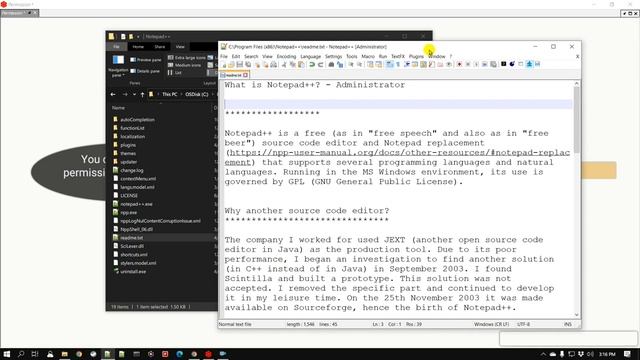Open the Search menu in Notepad++

click(251, 56)
